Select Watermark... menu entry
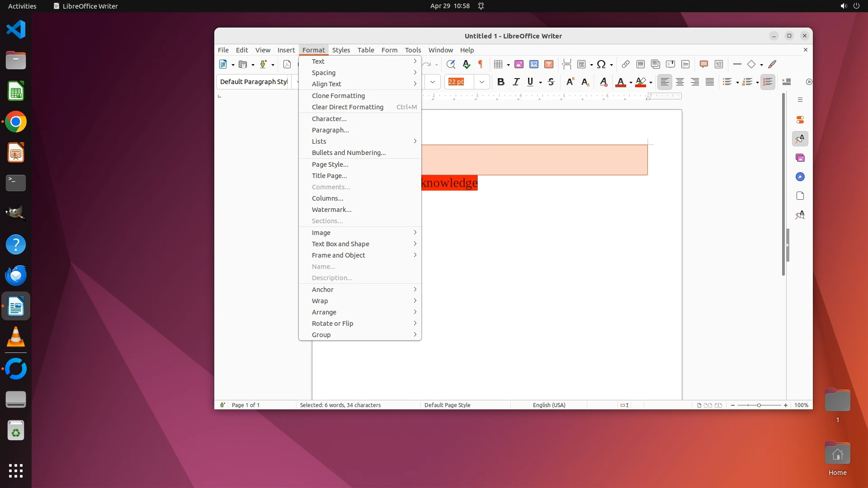The width and height of the screenshot is (868, 488). pos(331,210)
